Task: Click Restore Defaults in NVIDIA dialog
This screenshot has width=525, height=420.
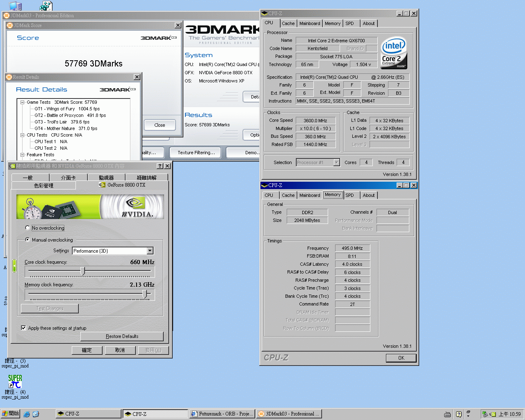Action: (x=122, y=336)
